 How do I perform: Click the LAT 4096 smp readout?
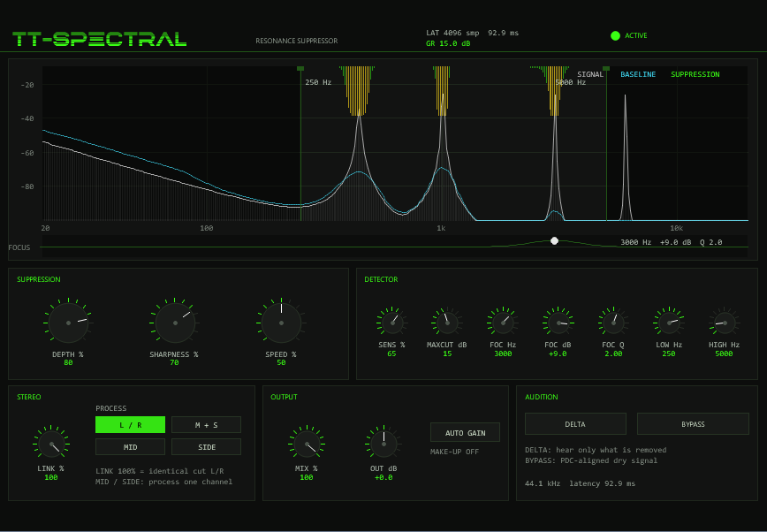tap(452, 33)
